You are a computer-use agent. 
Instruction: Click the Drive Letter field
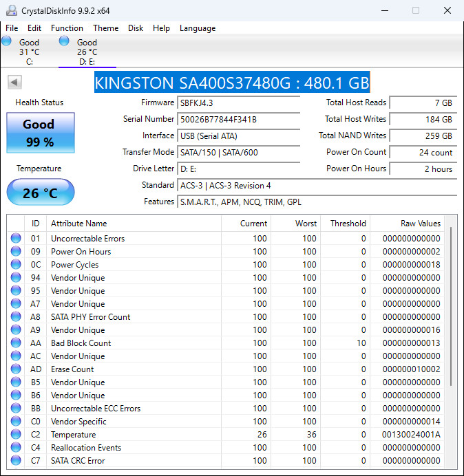tap(238, 169)
